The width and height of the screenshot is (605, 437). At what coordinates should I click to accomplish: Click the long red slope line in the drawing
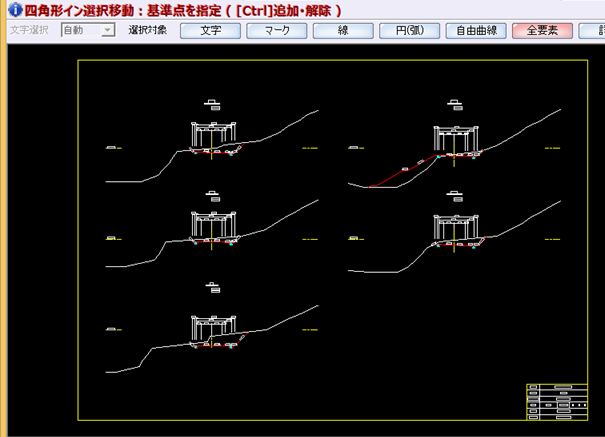coord(403,171)
